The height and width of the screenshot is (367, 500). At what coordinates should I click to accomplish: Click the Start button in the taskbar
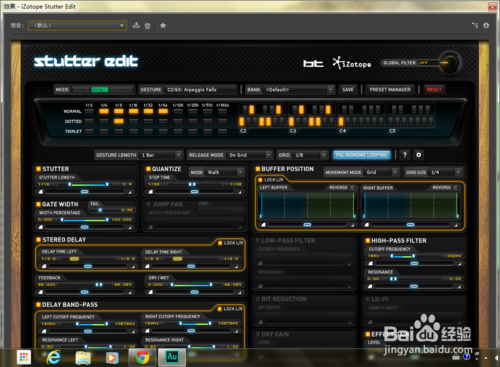click(x=24, y=357)
